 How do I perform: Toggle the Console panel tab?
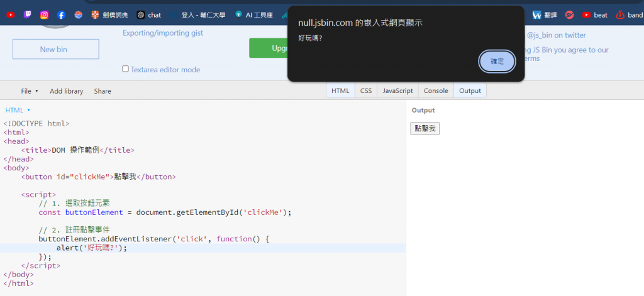[x=436, y=90]
